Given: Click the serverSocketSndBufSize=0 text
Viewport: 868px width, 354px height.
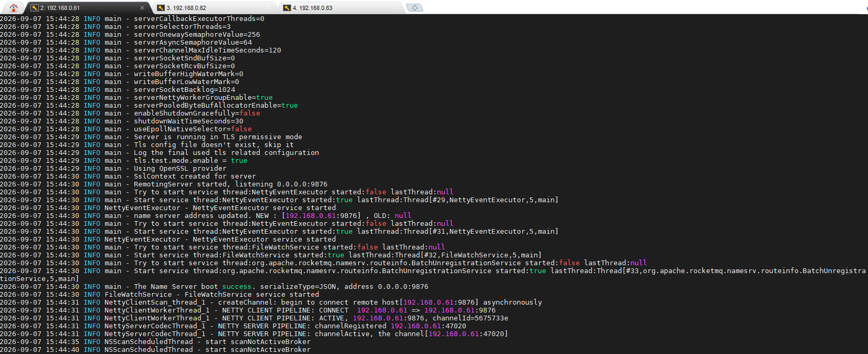Looking at the screenshot, I should tap(185, 58).
